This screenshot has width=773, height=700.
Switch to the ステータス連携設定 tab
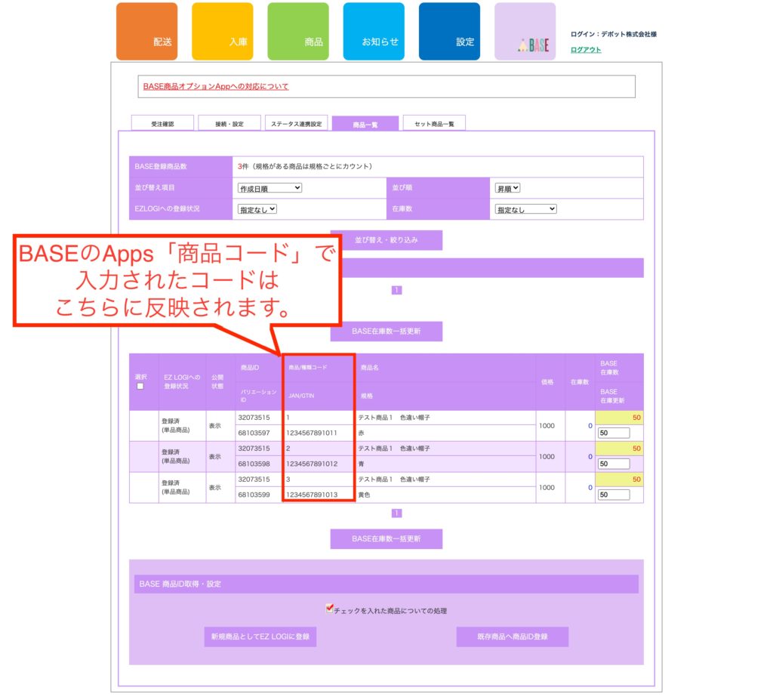pyautogui.click(x=296, y=123)
